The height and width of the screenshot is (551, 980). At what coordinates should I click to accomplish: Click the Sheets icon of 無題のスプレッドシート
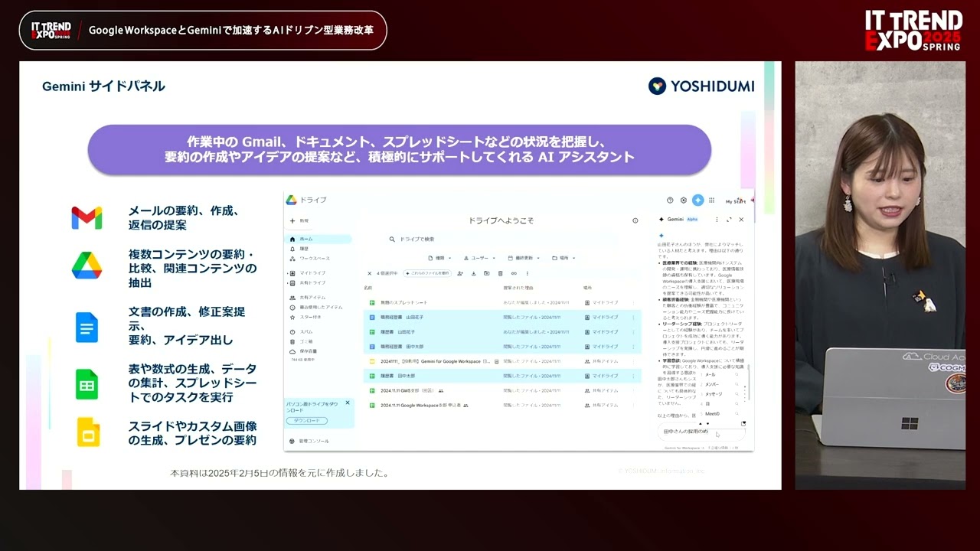pos(372,302)
